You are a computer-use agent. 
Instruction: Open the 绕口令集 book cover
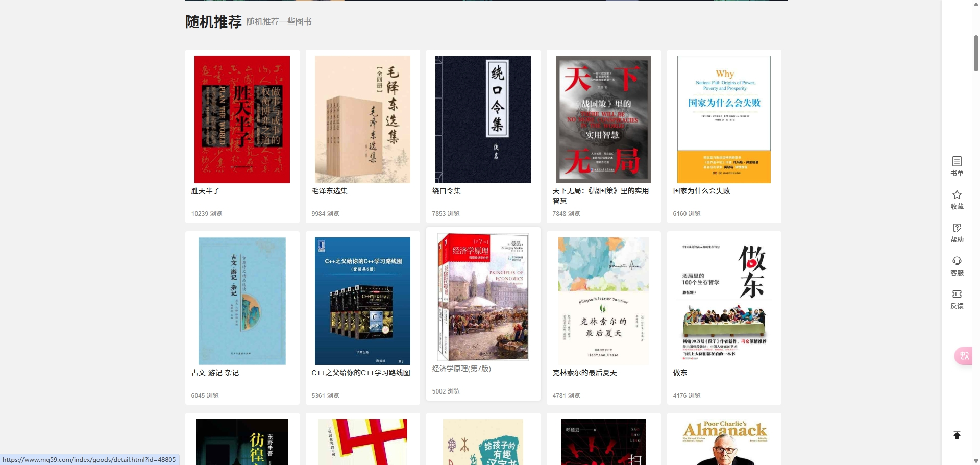pos(483,119)
